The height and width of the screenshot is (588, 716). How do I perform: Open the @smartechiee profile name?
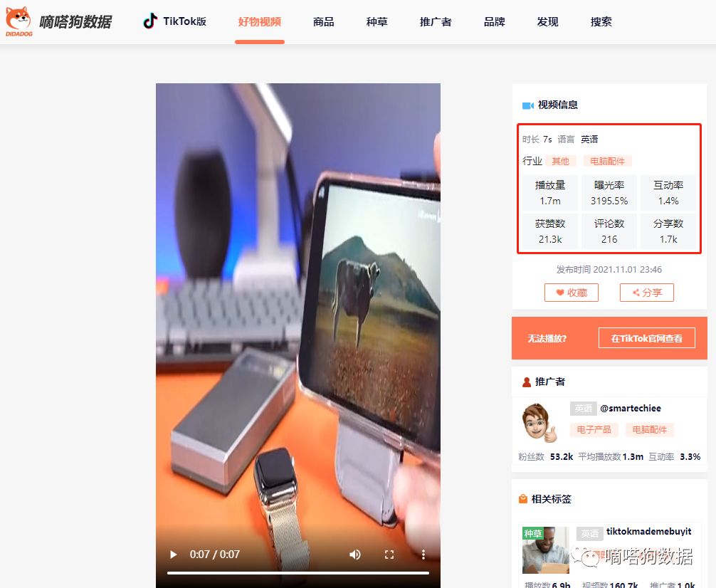[630, 409]
